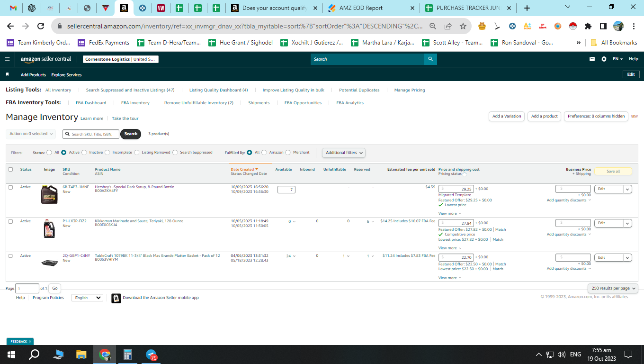Viewport: 644px width, 364px height.
Task: Expand View more under Hershey's pricing
Action: [x=450, y=214]
